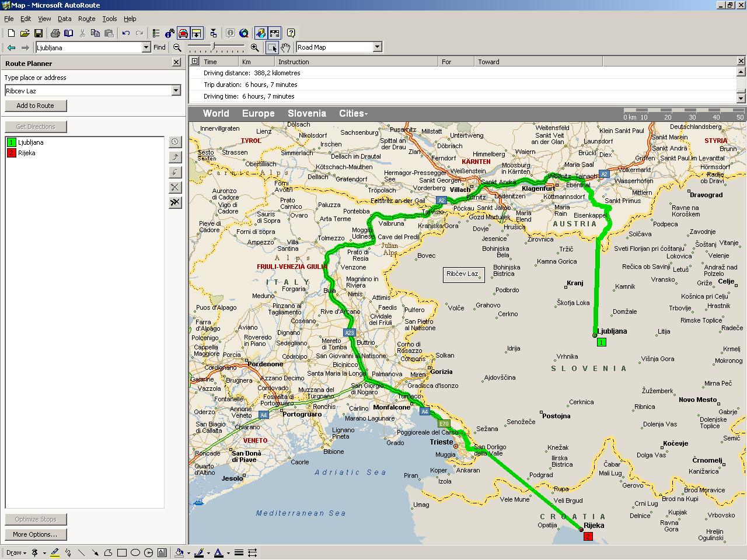747x560 pixels.
Task: Delete selected stop with the X icon
Action: (x=175, y=187)
